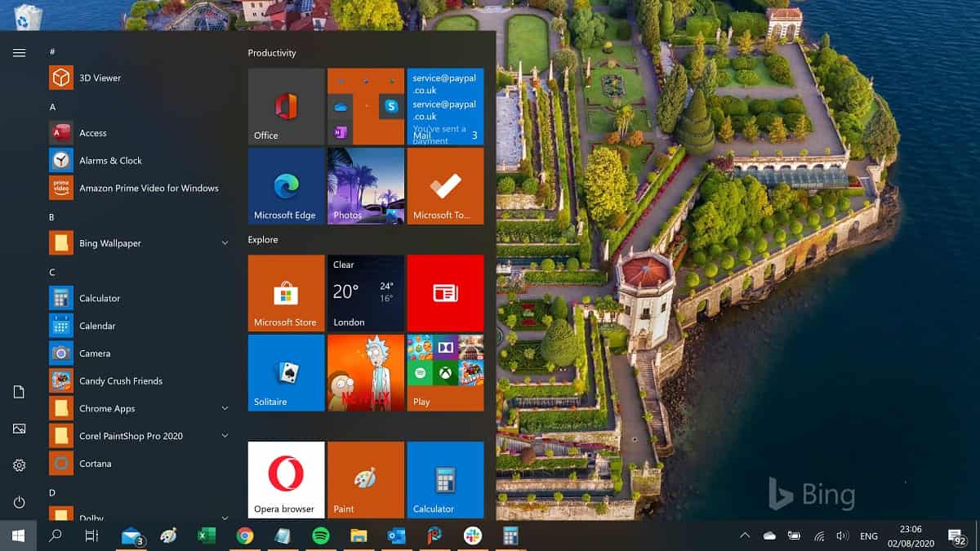980x551 pixels.
Task: Open the red News tile
Action: [445, 293]
